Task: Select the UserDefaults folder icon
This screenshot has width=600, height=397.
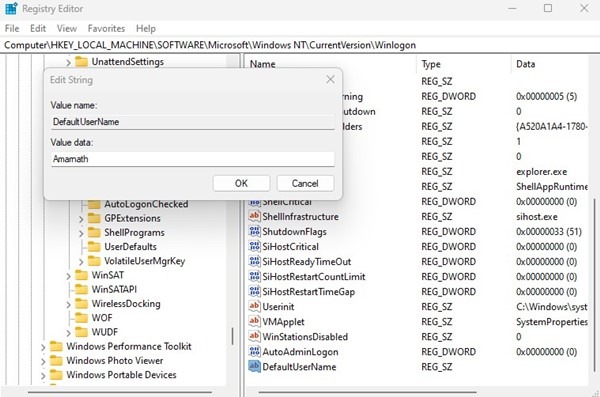Action: (94, 247)
